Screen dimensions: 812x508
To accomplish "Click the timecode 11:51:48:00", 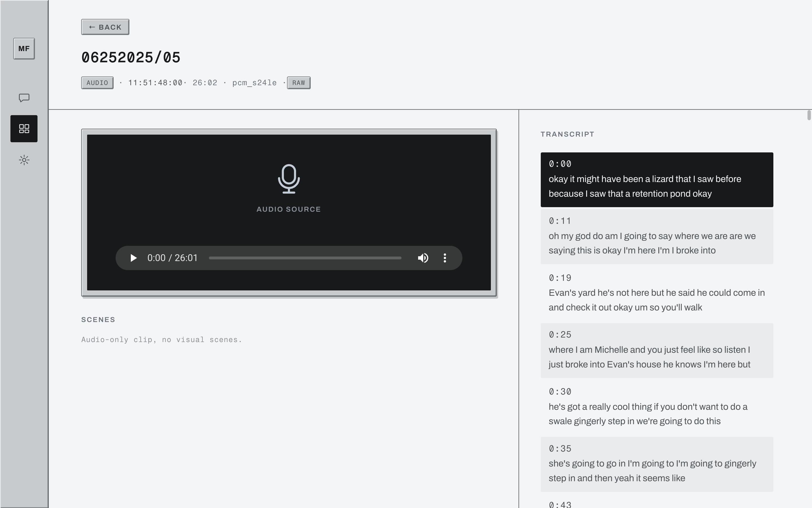I will click(155, 83).
